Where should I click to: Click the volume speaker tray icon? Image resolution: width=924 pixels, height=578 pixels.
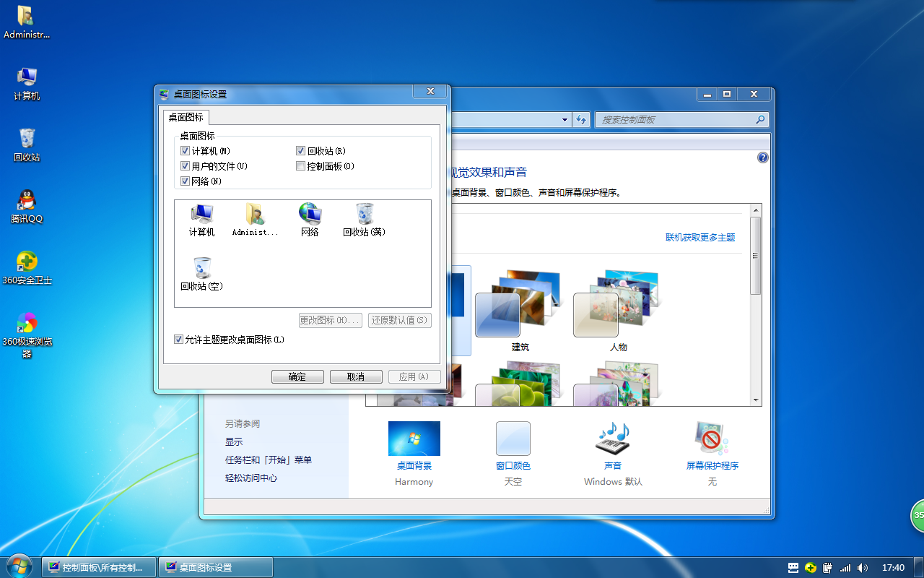tap(863, 568)
